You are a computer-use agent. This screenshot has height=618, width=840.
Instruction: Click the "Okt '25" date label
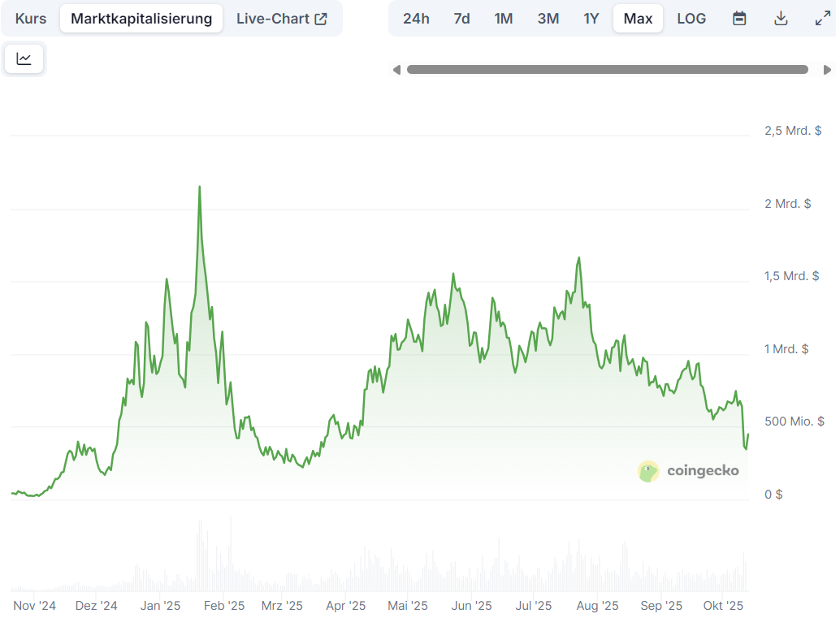tap(723, 606)
